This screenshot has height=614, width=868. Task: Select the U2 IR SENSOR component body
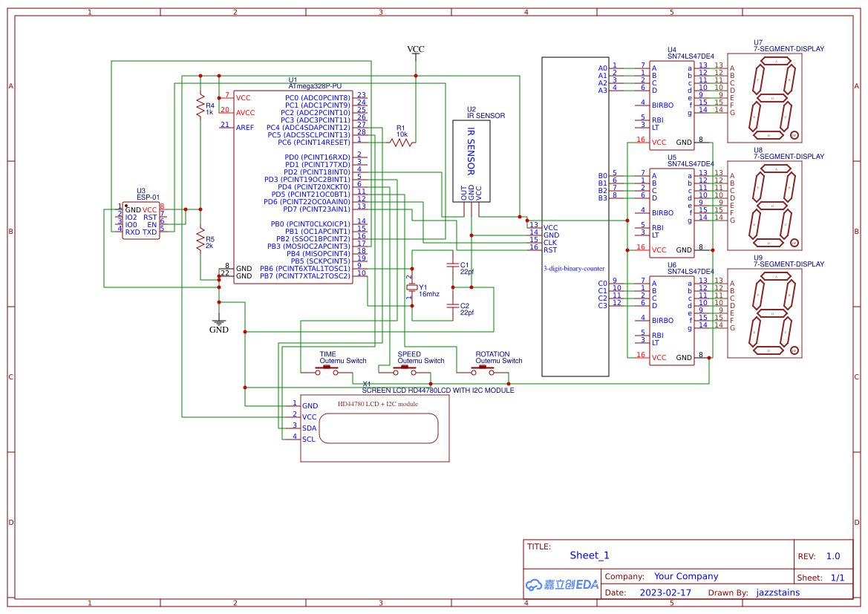pos(471,161)
